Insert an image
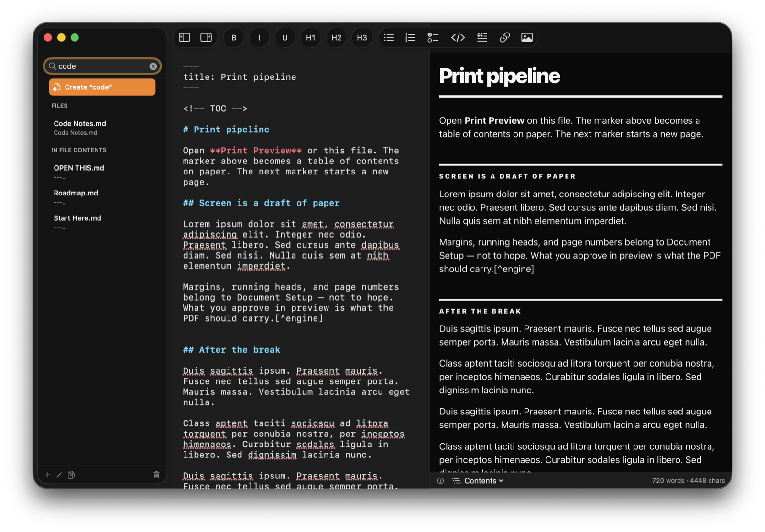765x532 pixels. [x=527, y=37]
